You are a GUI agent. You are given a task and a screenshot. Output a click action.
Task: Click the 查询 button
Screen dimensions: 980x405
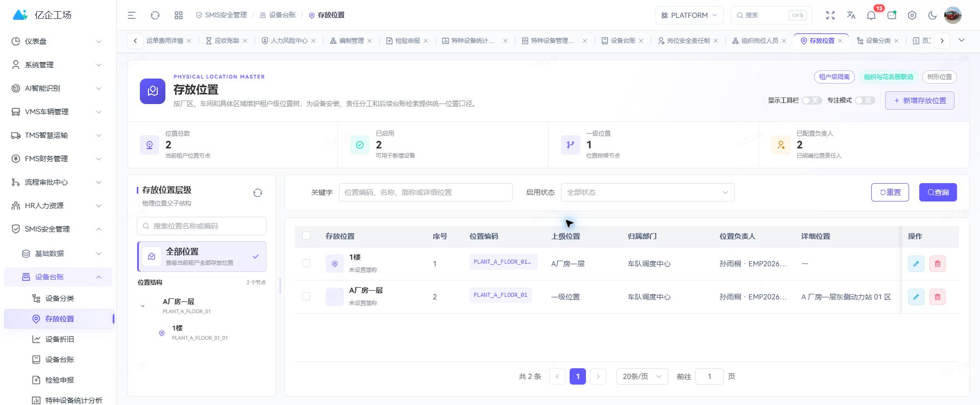[x=938, y=192]
